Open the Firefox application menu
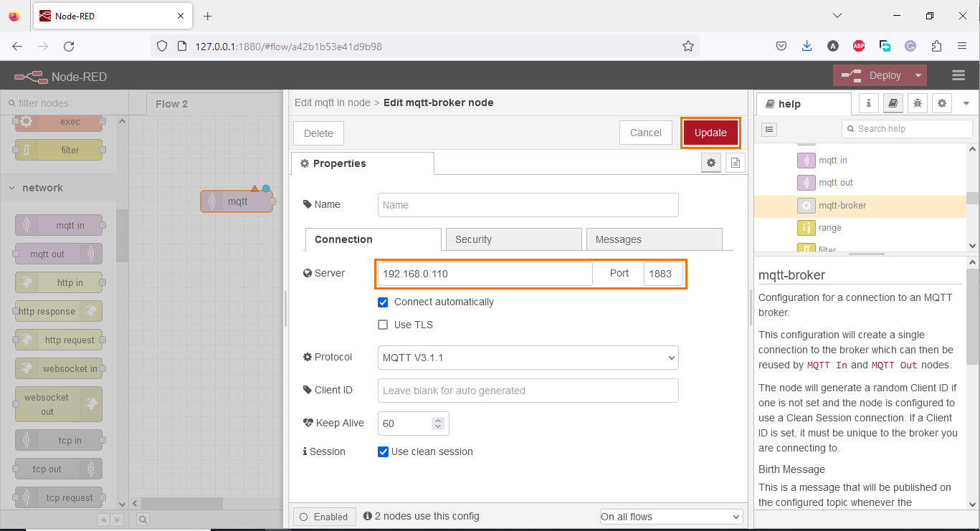Viewport: 980px width, 531px height. 962,46
